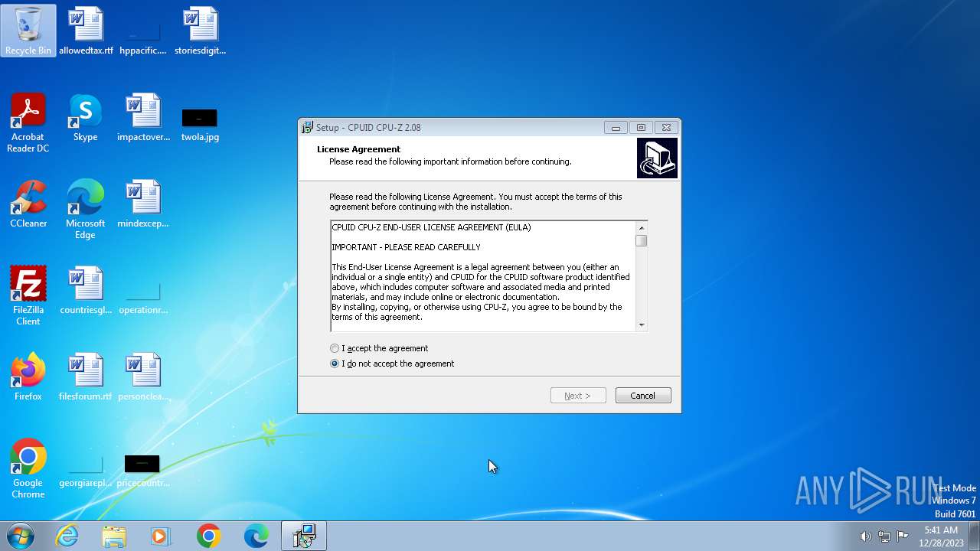
Task: Open FileZilla Client shortcut
Action: click(x=28, y=295)
